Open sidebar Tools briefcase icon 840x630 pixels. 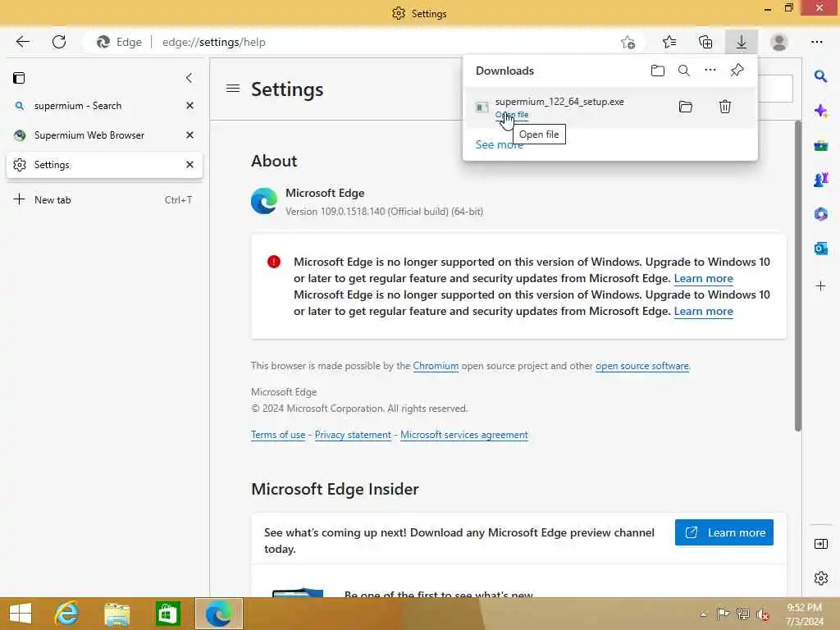point(820,145)
